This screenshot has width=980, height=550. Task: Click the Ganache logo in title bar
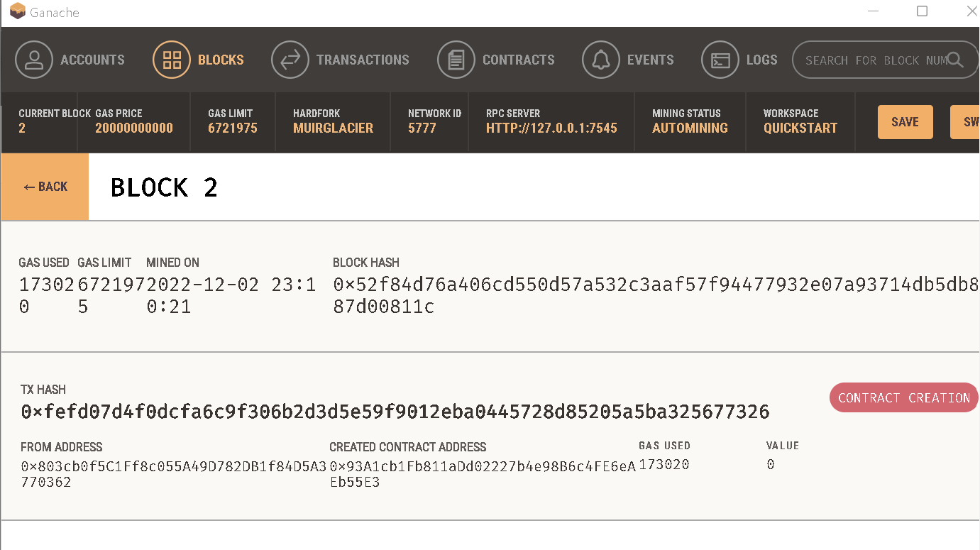(x=18, y=11)
